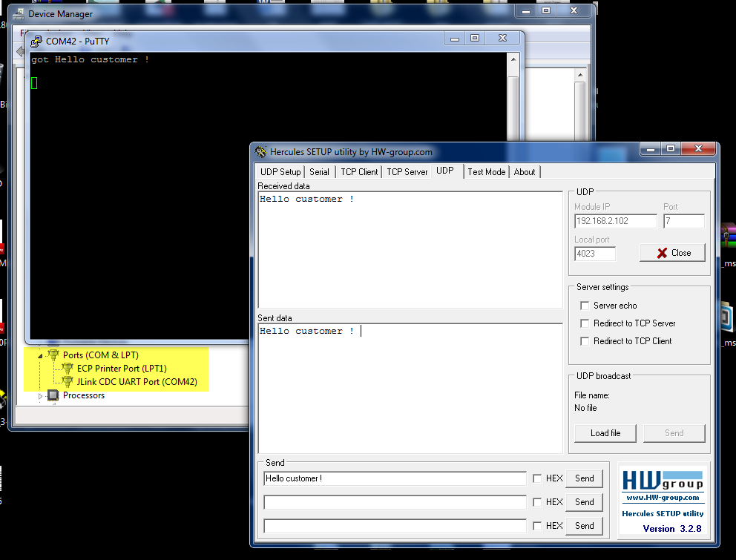
Task: Open the TCP Server tab
Action: [x=407, y=172]
